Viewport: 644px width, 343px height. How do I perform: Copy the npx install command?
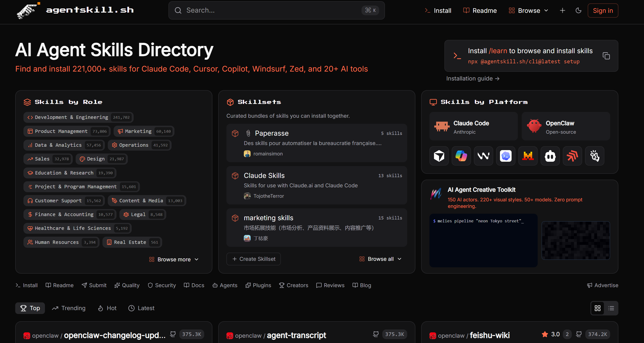pos(606,56)
